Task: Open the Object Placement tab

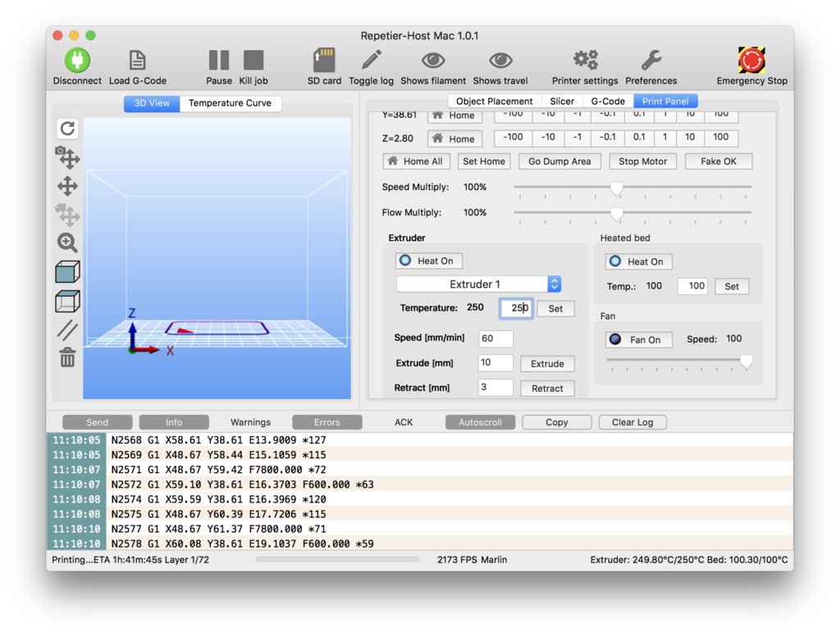Action: [495, 101]
